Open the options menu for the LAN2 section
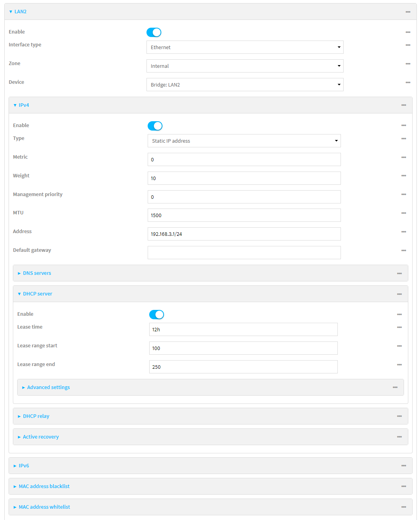420x520 pixels. (408, 12)
